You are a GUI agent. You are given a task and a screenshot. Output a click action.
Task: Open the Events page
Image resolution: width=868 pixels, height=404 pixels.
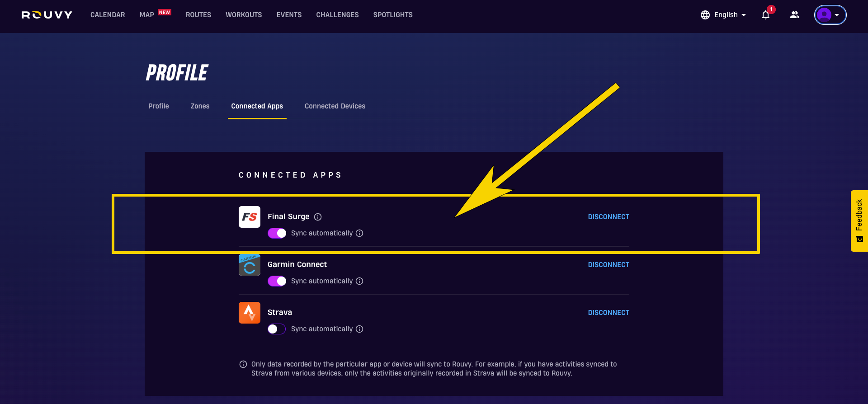coord(289,15)
